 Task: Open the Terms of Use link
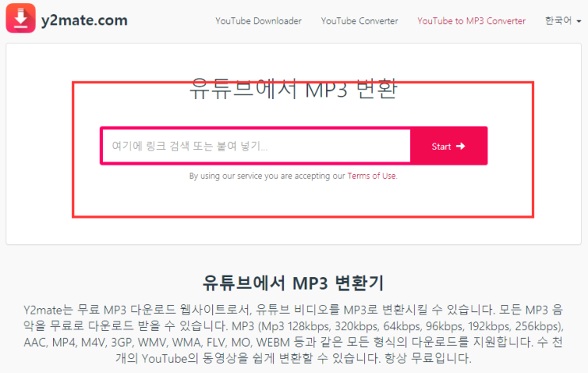372,176
